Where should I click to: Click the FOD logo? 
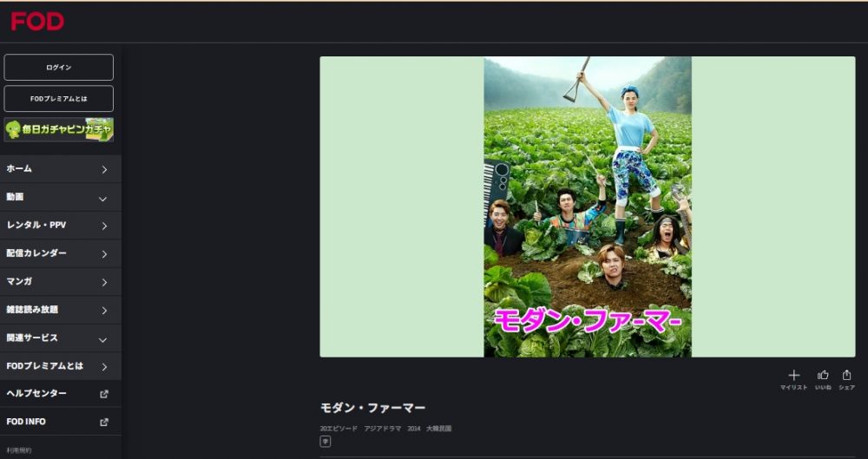click(37, 22)
